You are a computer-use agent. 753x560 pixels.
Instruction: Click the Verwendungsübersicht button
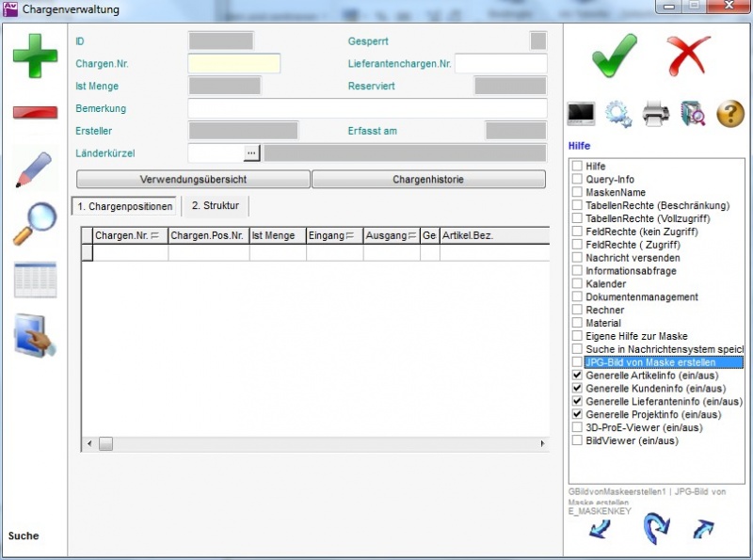coord(193,179)
